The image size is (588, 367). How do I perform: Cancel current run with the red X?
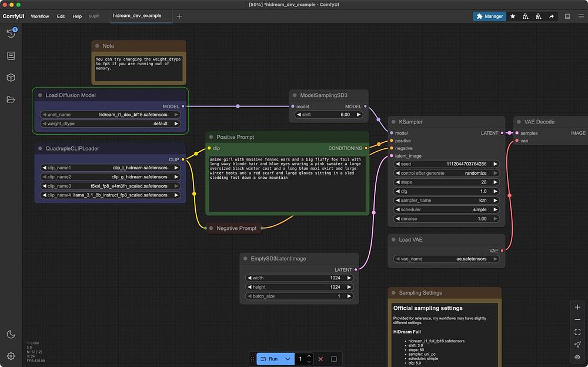coord(320,359)
